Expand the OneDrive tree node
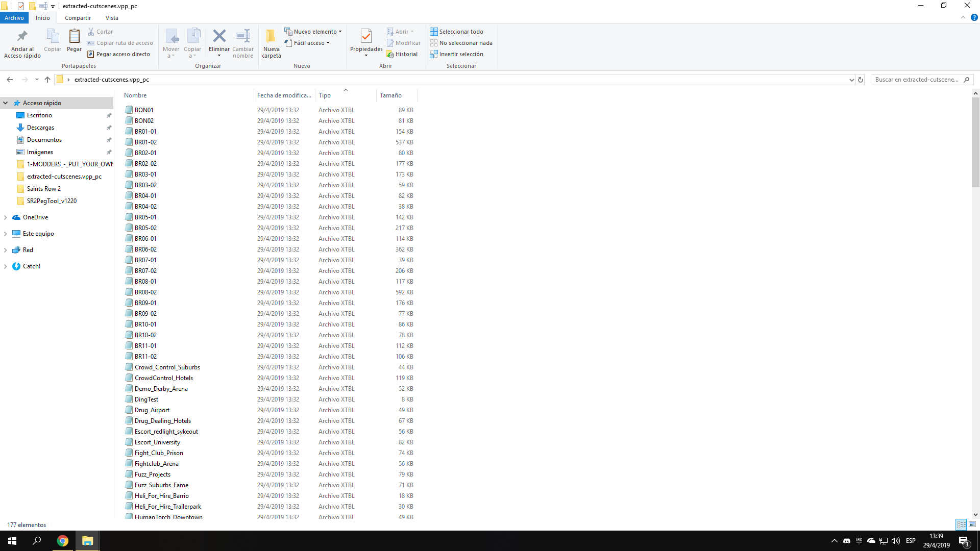 click(6, 217)
